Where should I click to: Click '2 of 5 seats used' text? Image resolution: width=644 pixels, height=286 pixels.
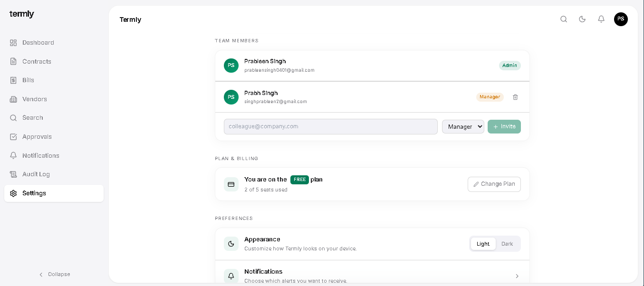[266, 190]
